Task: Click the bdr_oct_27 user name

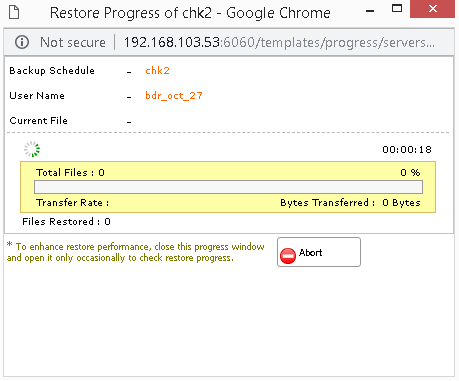Action: click(174, 96)
